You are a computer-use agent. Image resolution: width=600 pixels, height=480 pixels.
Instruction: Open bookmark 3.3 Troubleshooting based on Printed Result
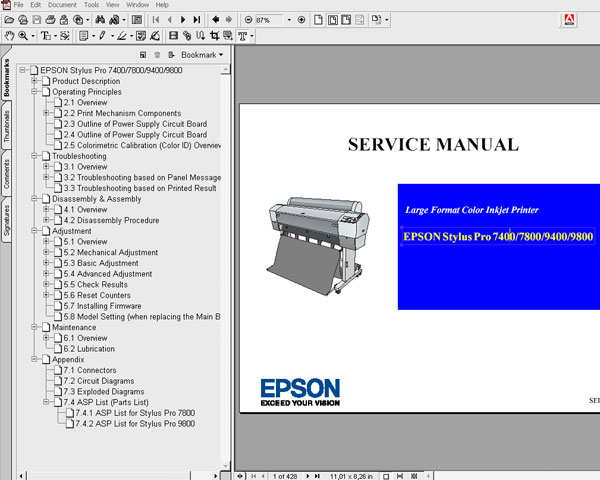click(x=140, y=188)
